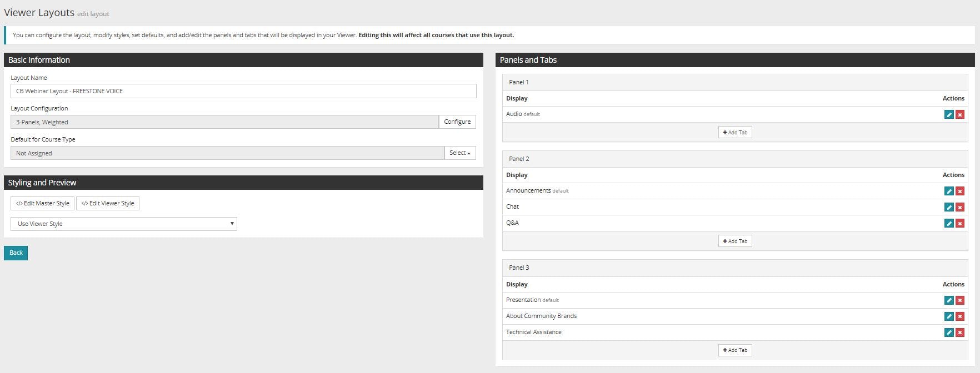
Task: Delete the Audio tab with red X
Action: (959, 114)
